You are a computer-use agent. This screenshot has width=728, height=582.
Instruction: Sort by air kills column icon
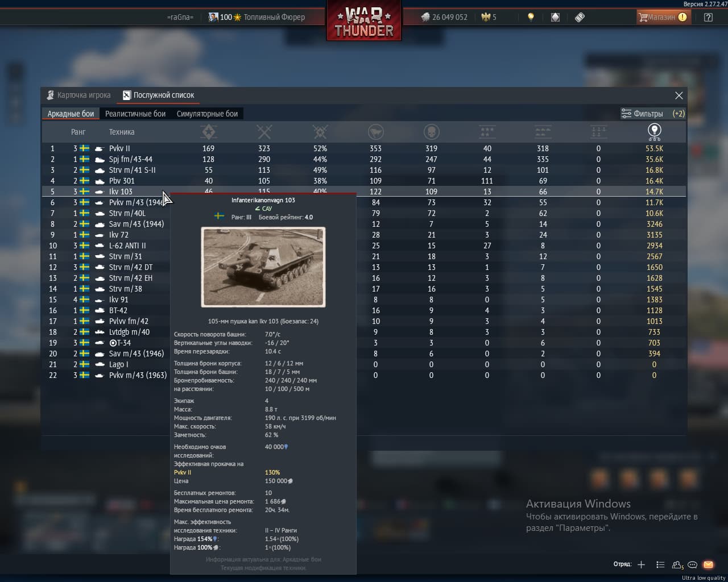coord(487,132)
